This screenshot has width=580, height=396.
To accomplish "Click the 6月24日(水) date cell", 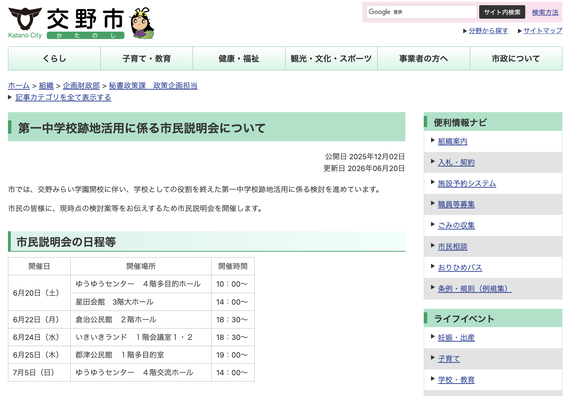I will [39, 337].
